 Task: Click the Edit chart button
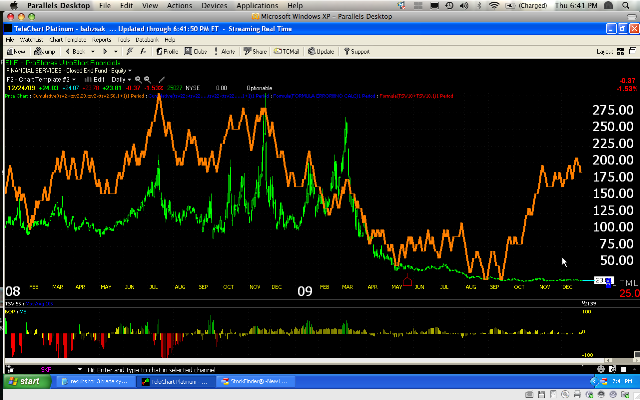95,80
